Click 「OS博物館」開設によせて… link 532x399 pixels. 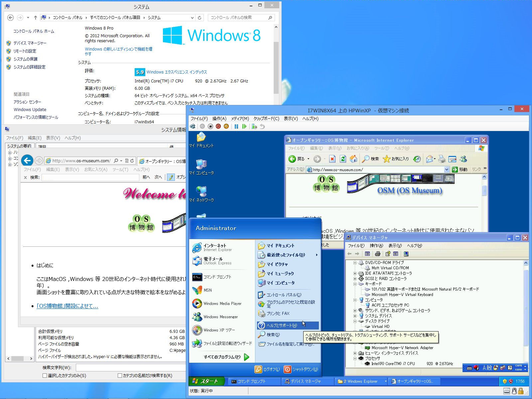[67, 306]
